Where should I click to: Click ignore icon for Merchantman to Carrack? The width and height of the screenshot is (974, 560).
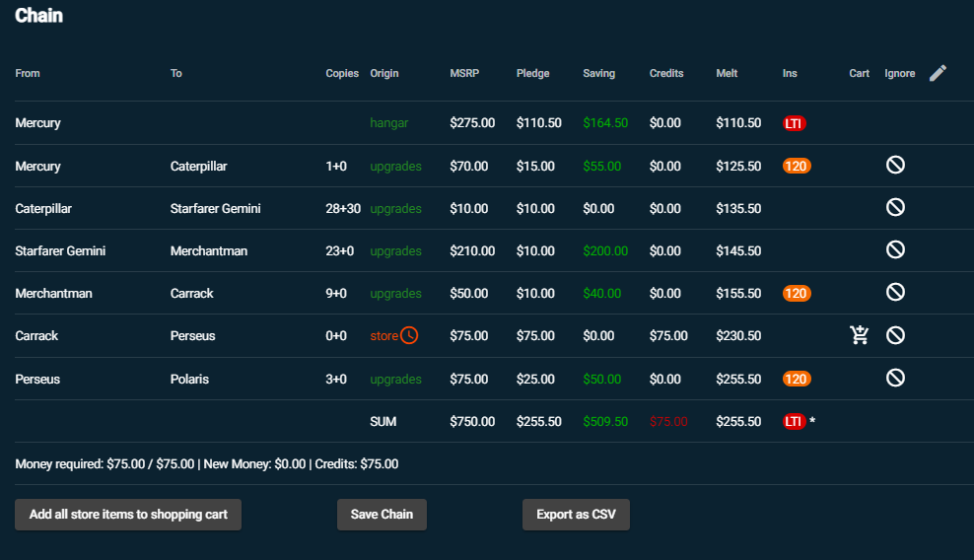[x=895, y=293]
